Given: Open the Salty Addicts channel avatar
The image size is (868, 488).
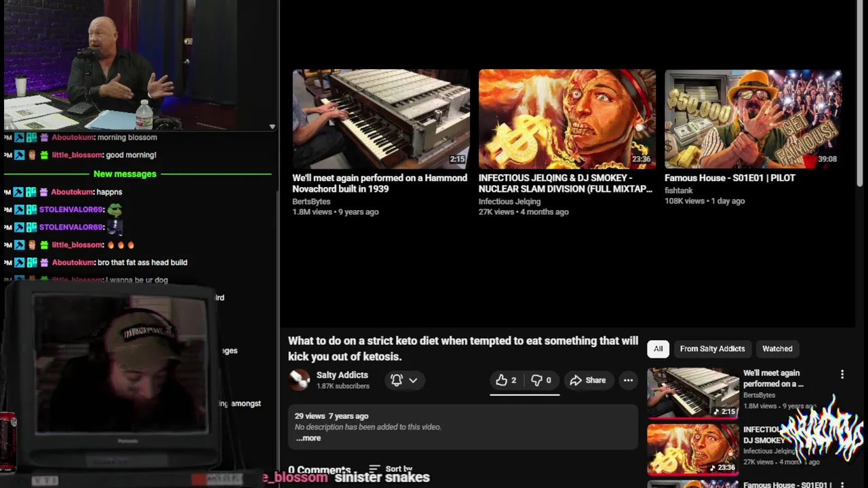Looking at the screenshot, I should point(299,380).
